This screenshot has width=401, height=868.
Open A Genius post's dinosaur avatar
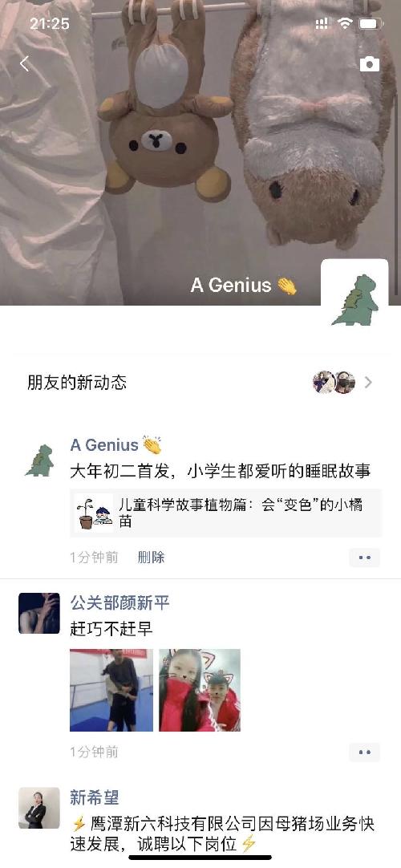pos(39,461)
